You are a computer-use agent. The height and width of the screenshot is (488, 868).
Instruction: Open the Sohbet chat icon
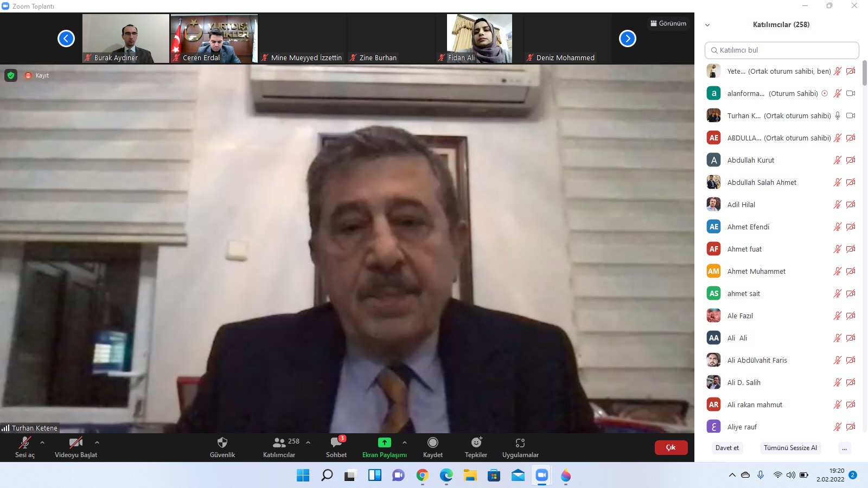click(336, 443)
